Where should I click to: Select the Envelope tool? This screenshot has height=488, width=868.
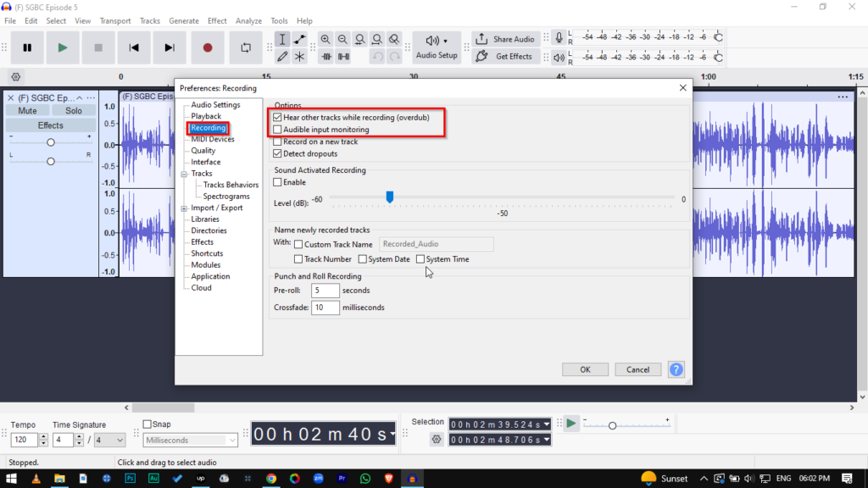[299, 40]
